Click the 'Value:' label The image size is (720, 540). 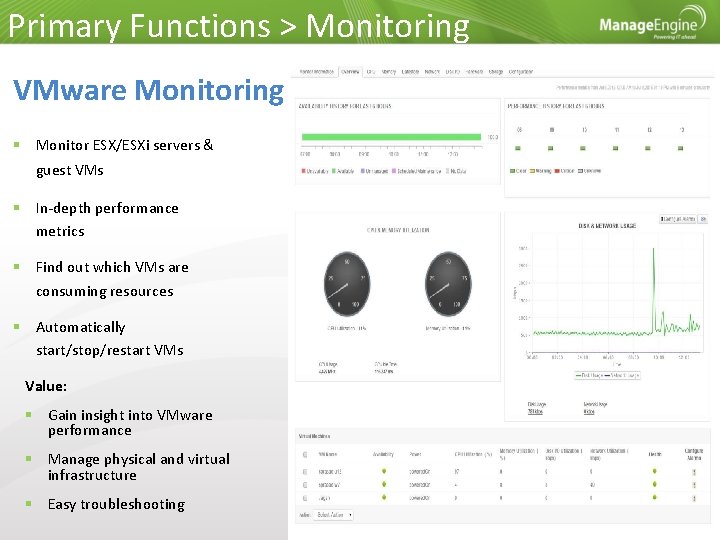click(46, 386)
